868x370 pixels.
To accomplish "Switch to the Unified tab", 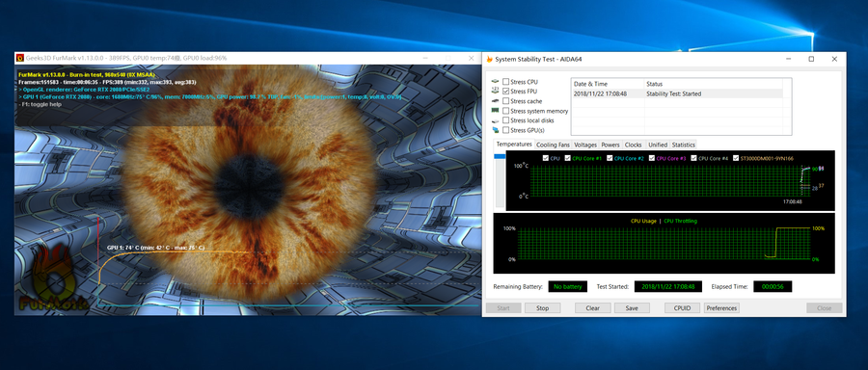I will click(658, 145).
